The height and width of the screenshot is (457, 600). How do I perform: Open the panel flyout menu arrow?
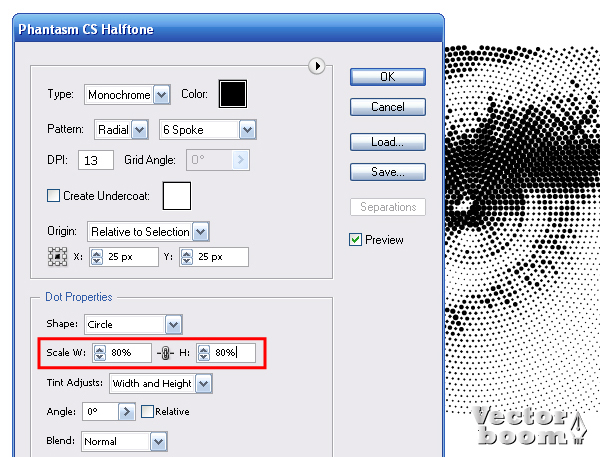click(x=317, y=66)
